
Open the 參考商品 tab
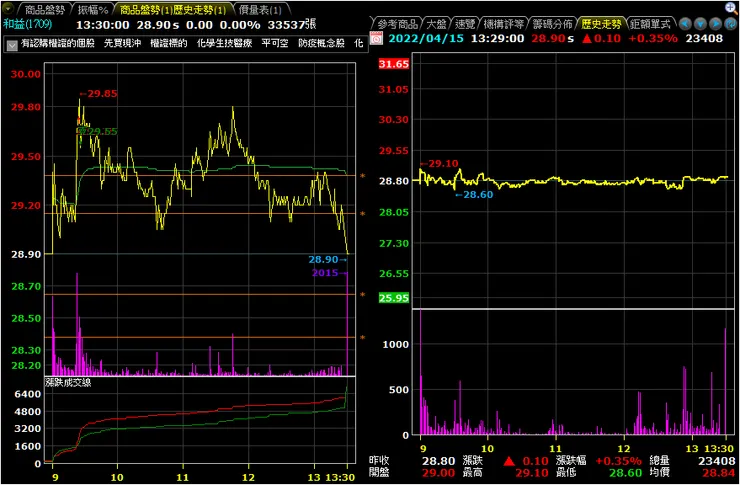coord(398,24)
